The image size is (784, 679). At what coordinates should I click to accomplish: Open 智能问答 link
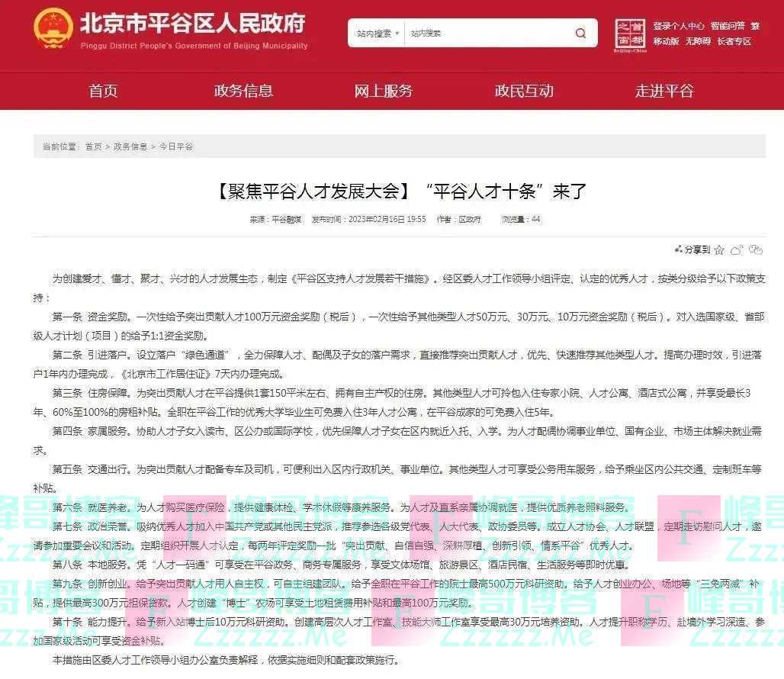click(728, 26)
